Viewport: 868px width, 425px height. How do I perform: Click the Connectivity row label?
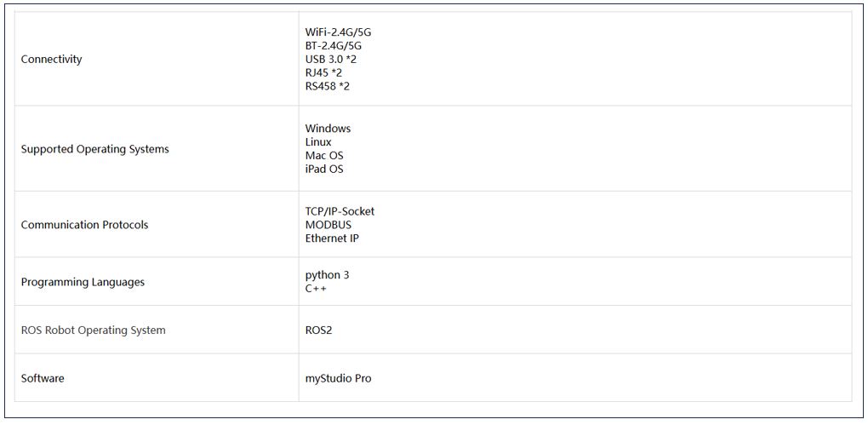51,60
